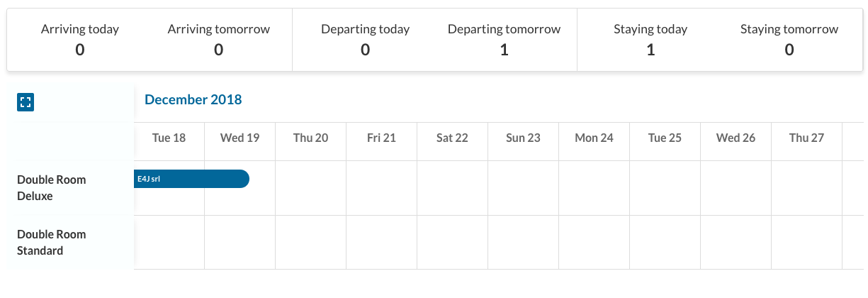
Task: Click the fullscreen expand icon
Action: [x=26, y=102]
